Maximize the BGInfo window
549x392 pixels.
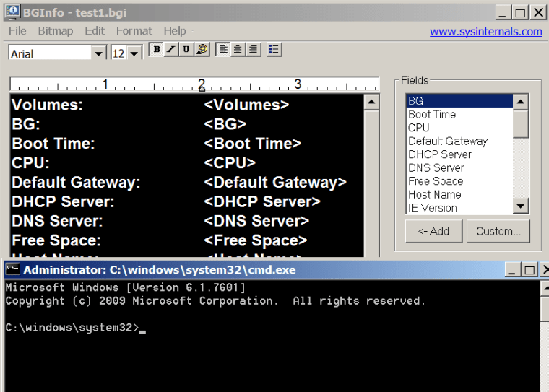click(520, 13)
